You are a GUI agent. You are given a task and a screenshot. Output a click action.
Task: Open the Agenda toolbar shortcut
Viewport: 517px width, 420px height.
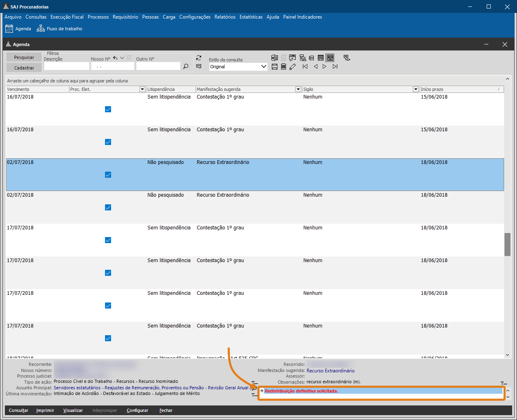(x=18, y=29)
